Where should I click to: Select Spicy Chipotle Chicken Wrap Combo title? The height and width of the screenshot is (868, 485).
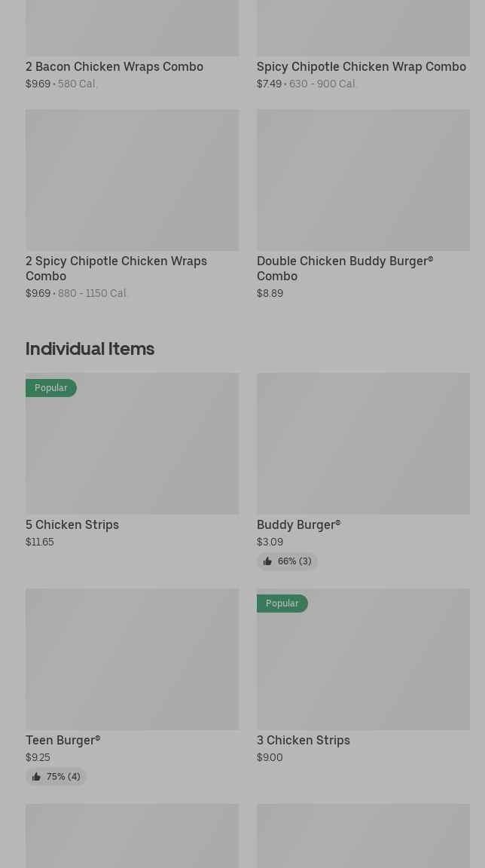pos(361,66)
